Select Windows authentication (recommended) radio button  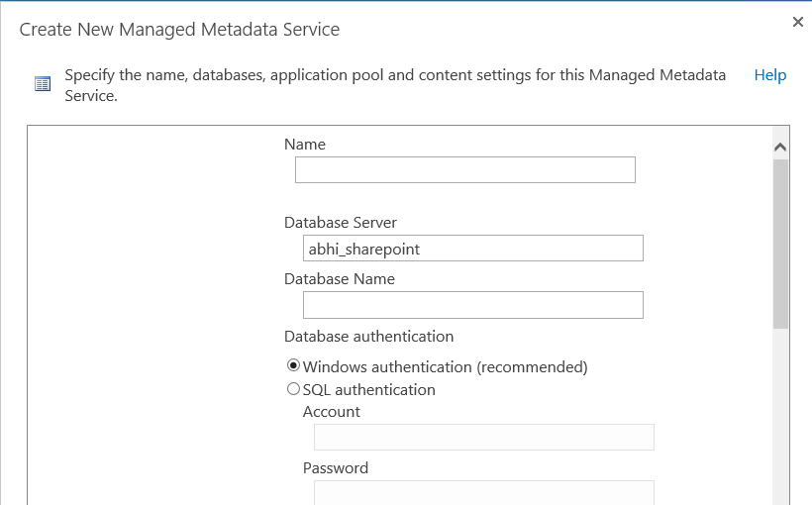(293, 365)
